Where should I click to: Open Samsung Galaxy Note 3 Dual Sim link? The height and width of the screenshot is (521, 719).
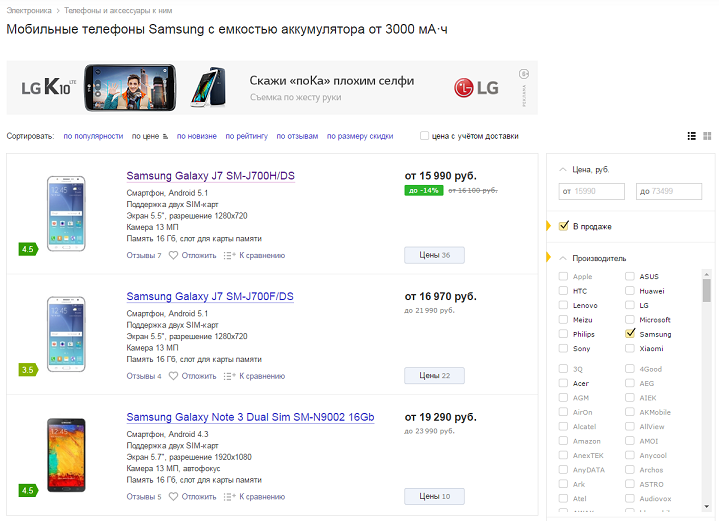pos(250,417)
